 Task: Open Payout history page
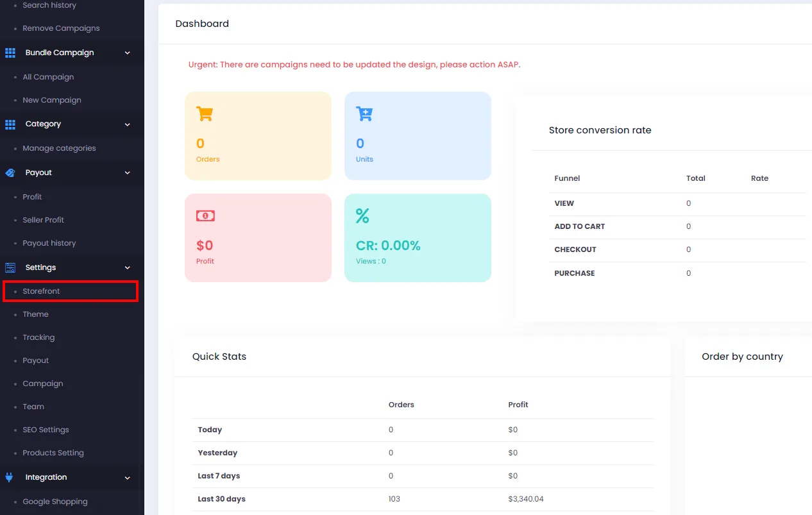tap(49, 243)
